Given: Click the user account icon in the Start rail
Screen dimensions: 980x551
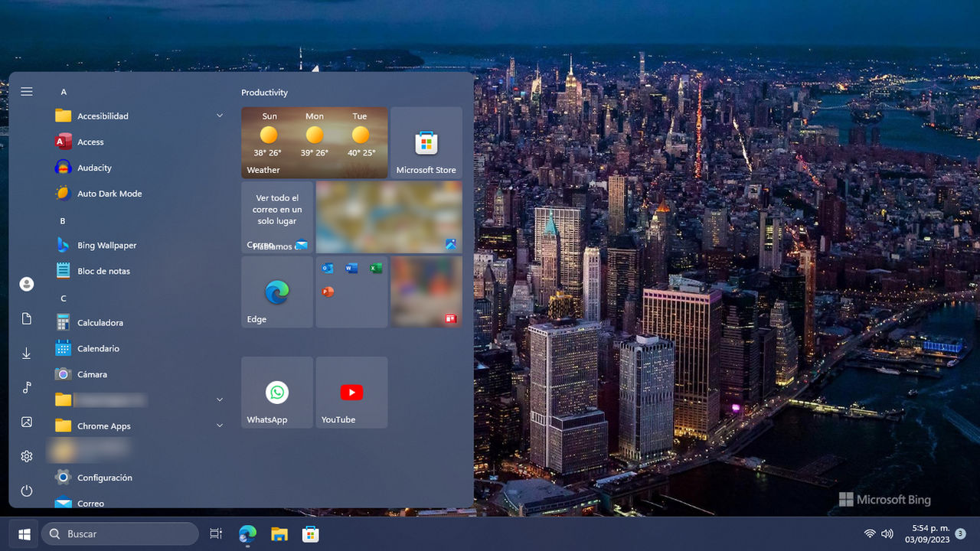Looking at the screenshot, I should coord(27,284).
